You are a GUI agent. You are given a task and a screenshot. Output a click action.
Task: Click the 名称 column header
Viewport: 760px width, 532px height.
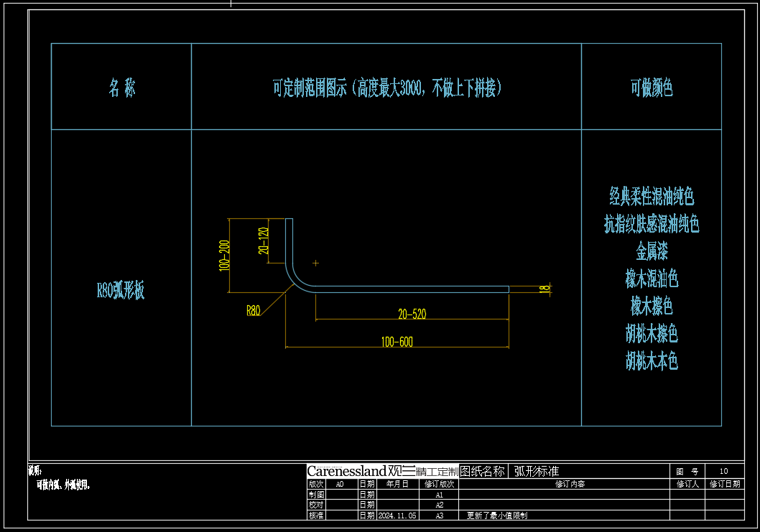121,88
